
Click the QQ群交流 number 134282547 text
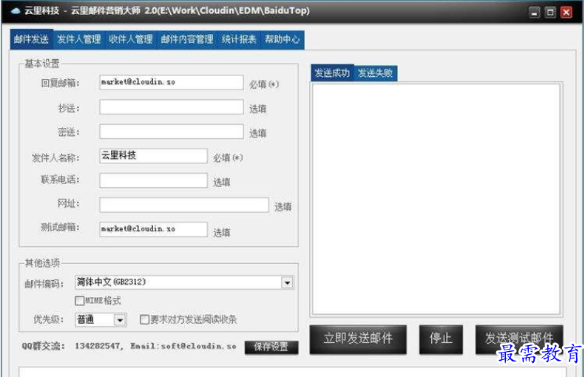click(x=98, y=346)
